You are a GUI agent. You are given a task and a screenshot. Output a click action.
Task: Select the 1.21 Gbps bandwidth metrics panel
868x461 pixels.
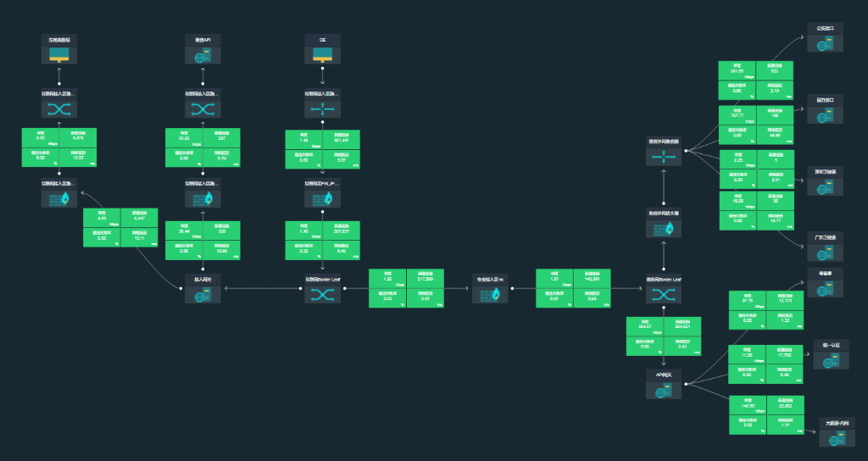click(x=574, y=286)
